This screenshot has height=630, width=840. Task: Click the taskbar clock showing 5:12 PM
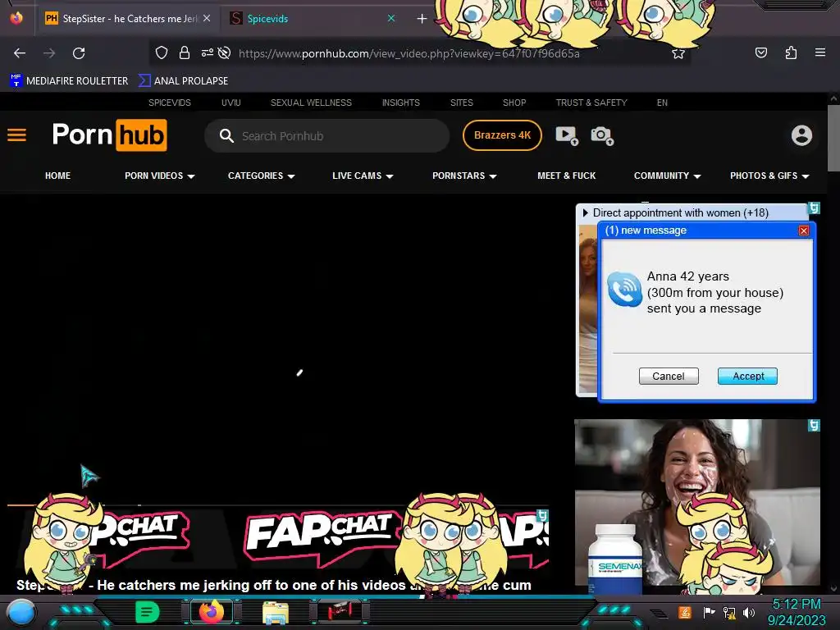pyautogui.click(x=796, y=612)
